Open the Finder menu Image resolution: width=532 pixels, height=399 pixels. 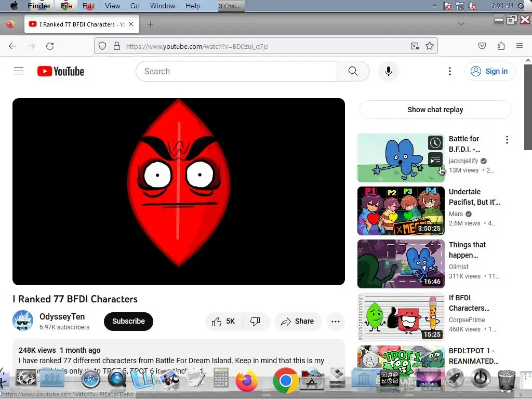pyautogui.click(x=39, y=6)
